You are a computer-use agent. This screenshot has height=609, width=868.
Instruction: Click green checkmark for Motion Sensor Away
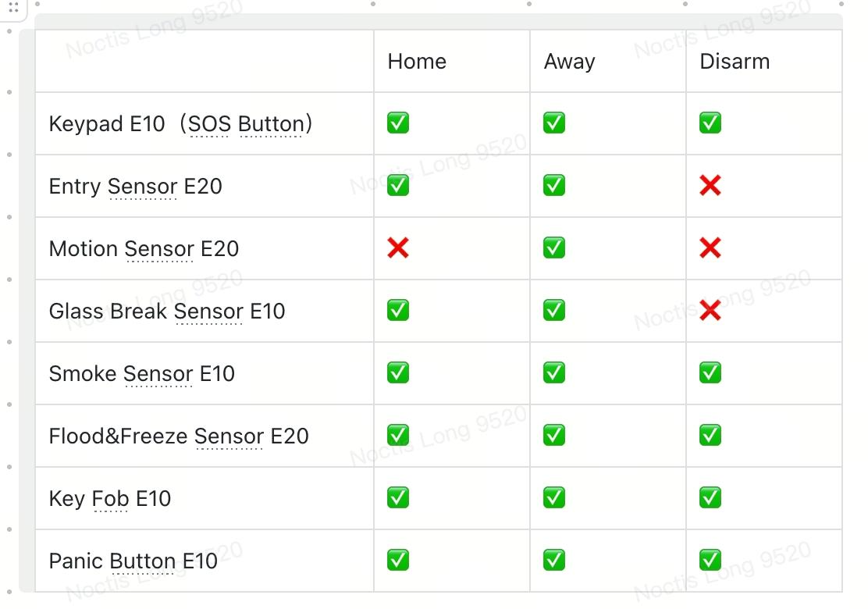tap(554, 248)
